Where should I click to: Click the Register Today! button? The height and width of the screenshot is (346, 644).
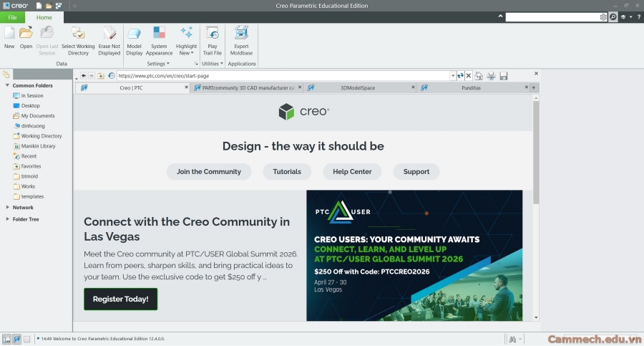[120, 299]
